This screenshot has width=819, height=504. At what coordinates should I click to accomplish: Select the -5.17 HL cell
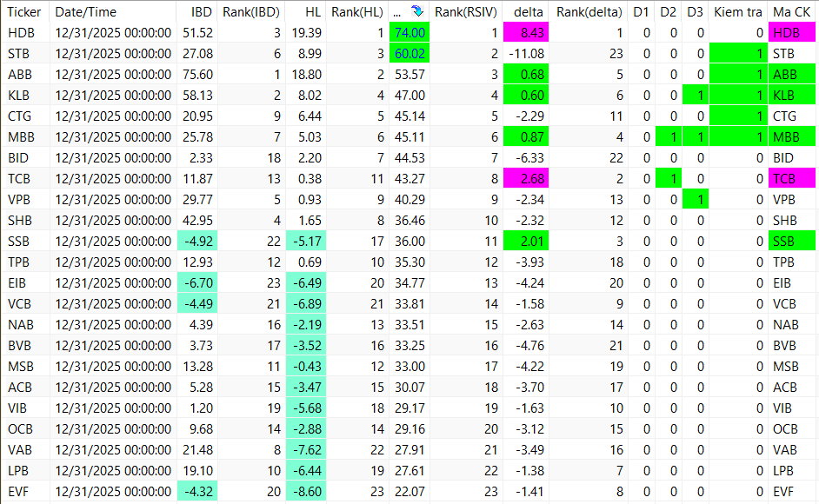pyautogui.click(x=306, y=242)
